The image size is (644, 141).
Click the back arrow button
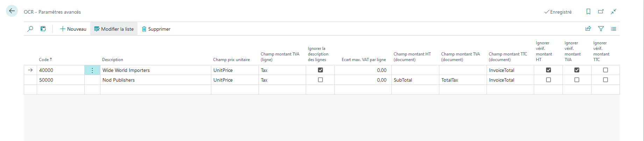(12, 11)
